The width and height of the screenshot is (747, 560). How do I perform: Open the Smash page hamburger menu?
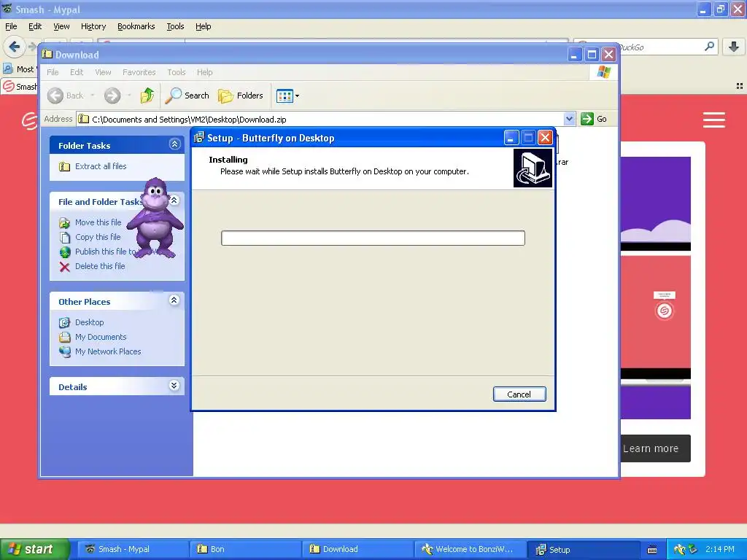click(714, 120)
